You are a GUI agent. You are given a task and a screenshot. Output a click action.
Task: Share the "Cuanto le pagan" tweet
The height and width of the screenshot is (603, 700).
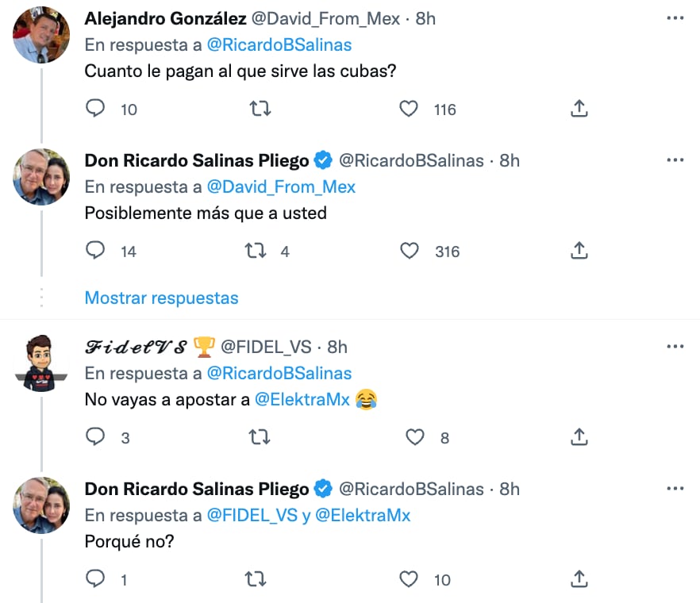pyautogui.click(x=579, y=109)
